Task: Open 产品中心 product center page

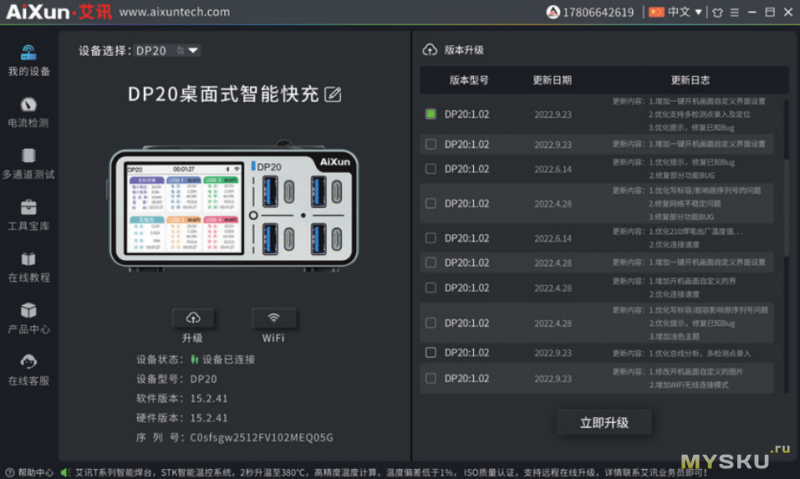Action: pyautogui.click(x=28, y=318)
